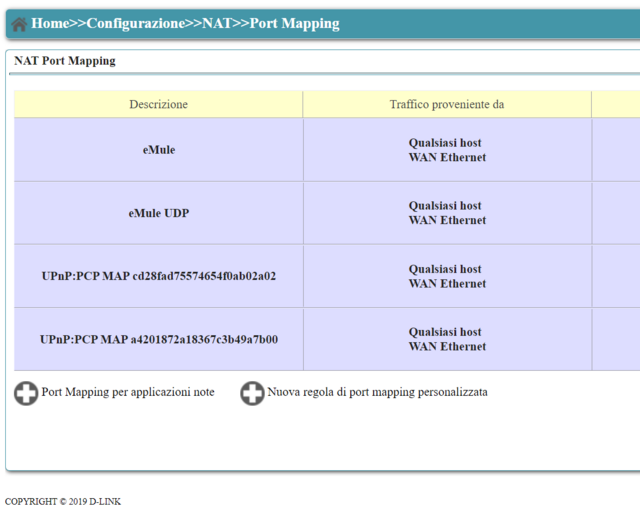640x511 pixels.
Task: Click the Descrizione column header
Action: [158, 104]
